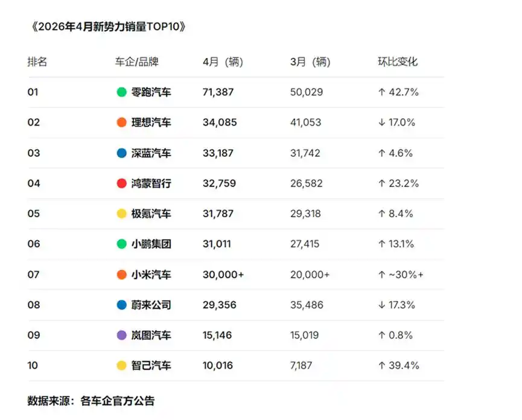Click the March value 7,187
The width and height of the screenshot is (522, 420).
point(301,366)
